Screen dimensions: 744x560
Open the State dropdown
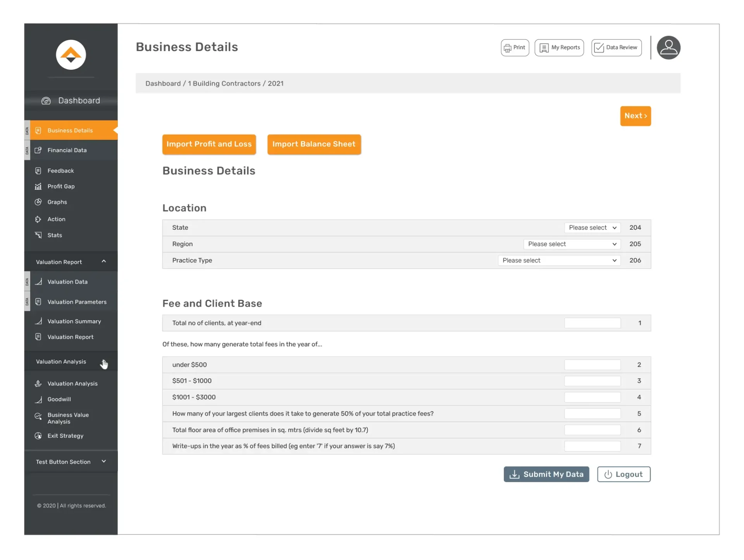click(x=592, y=228)
